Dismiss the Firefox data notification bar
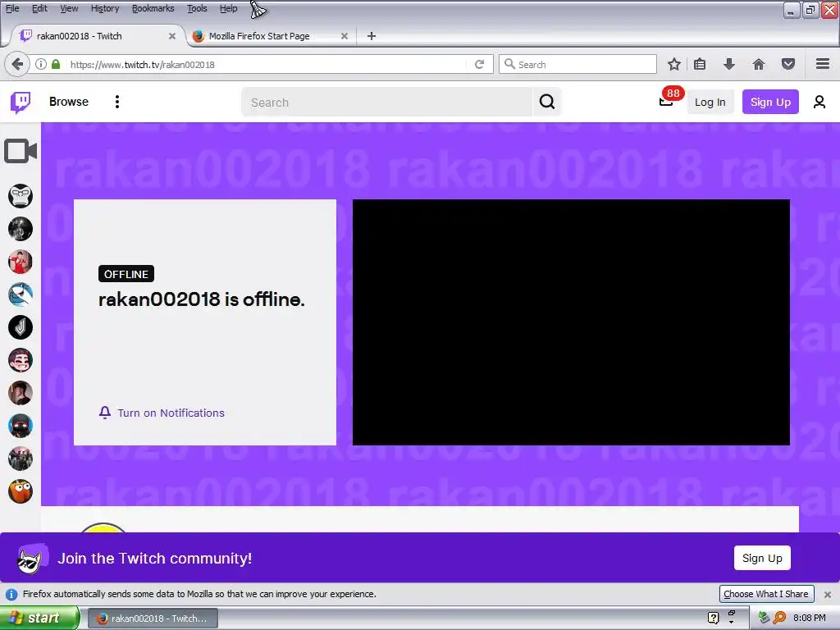The width and height of the screenshot is (840, 630). (x=828, y=594)
